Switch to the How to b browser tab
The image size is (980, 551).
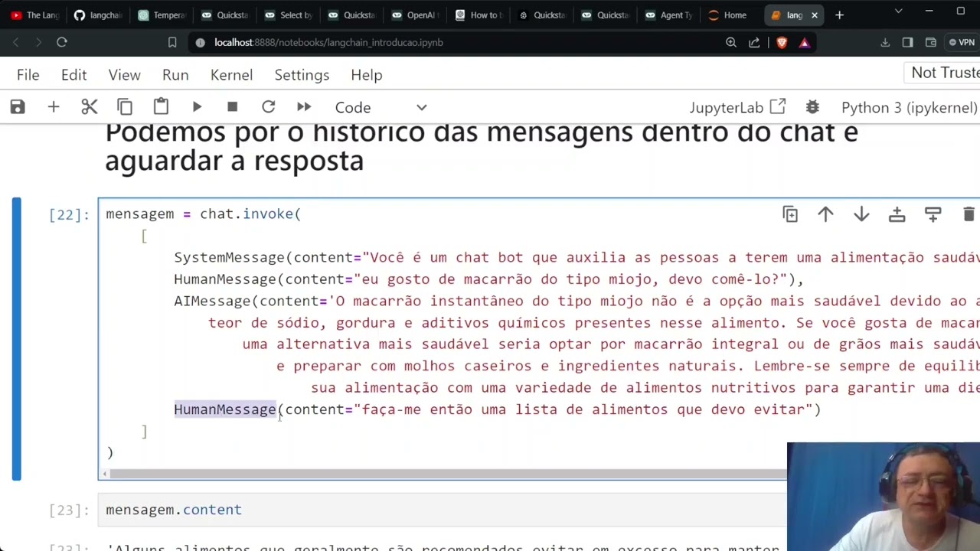tap(479, 15)
